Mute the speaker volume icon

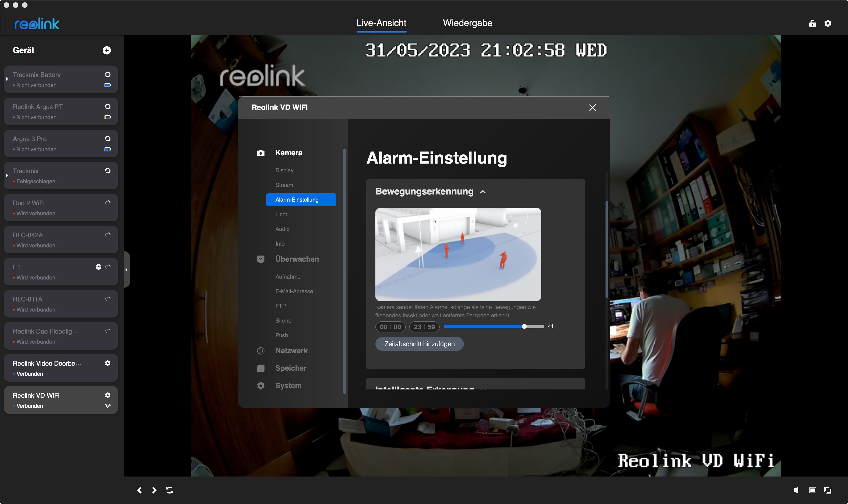pyautogui.click(x=796, y=490)
